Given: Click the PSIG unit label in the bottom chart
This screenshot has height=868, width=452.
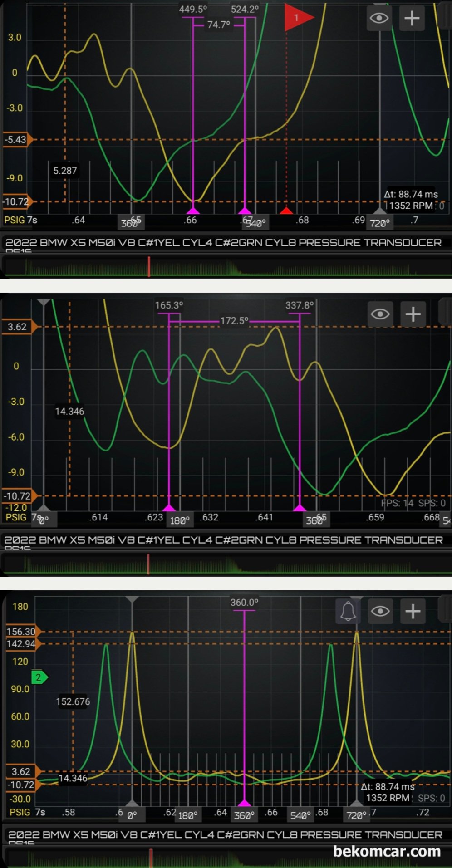Looking at the screenshot, I should [20, 812].
